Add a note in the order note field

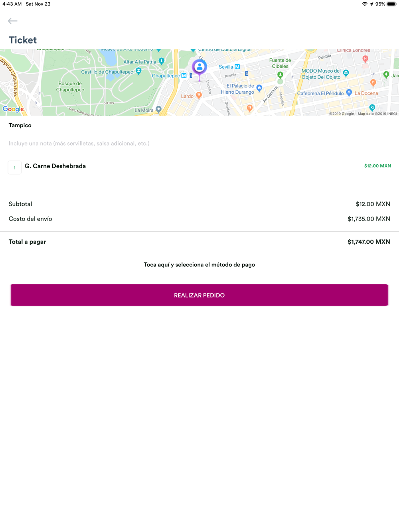(x=199, y=144)
